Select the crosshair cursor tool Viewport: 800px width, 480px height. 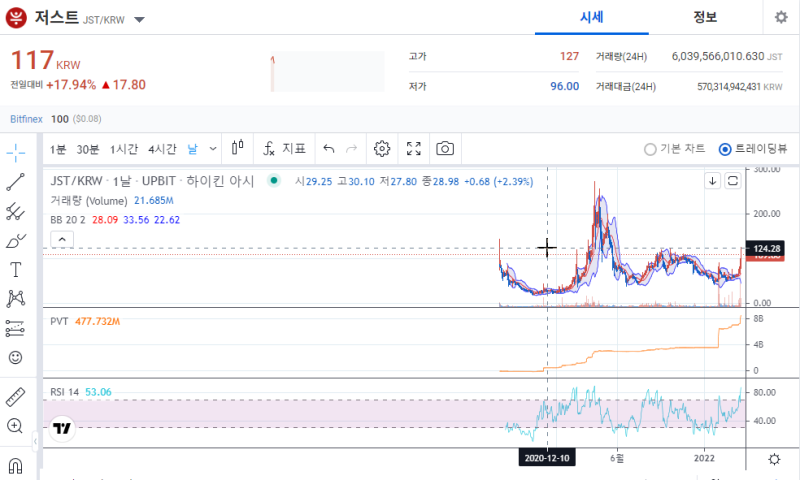point(16,153)
